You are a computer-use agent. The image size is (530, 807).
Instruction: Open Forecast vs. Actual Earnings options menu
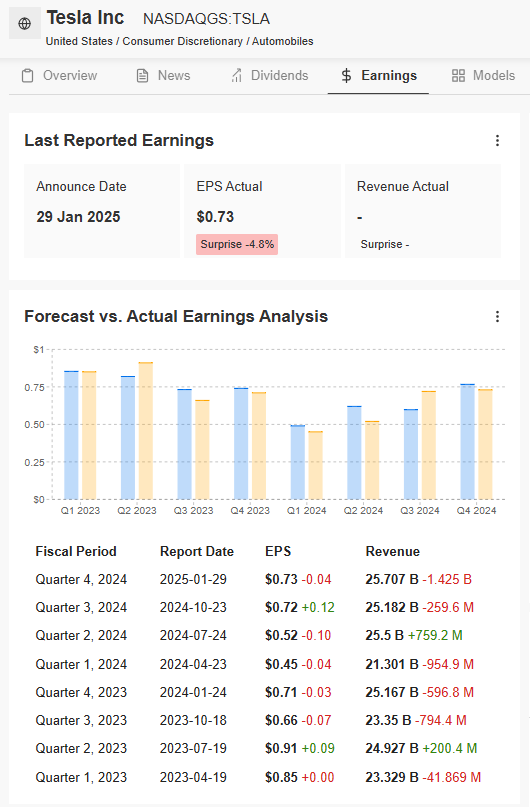(497, 317)
